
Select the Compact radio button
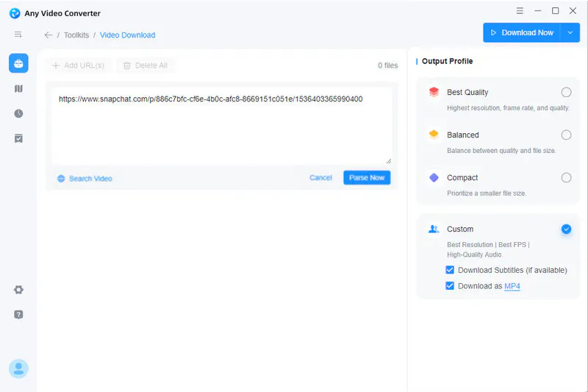coord(566,177)
